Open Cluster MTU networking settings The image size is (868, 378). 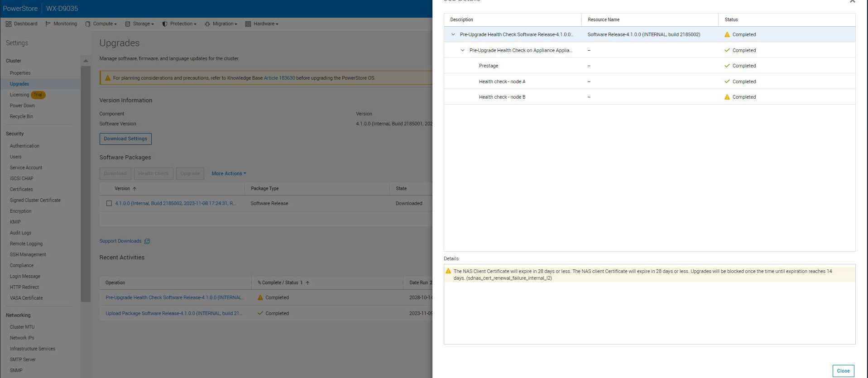click(22, 327)
